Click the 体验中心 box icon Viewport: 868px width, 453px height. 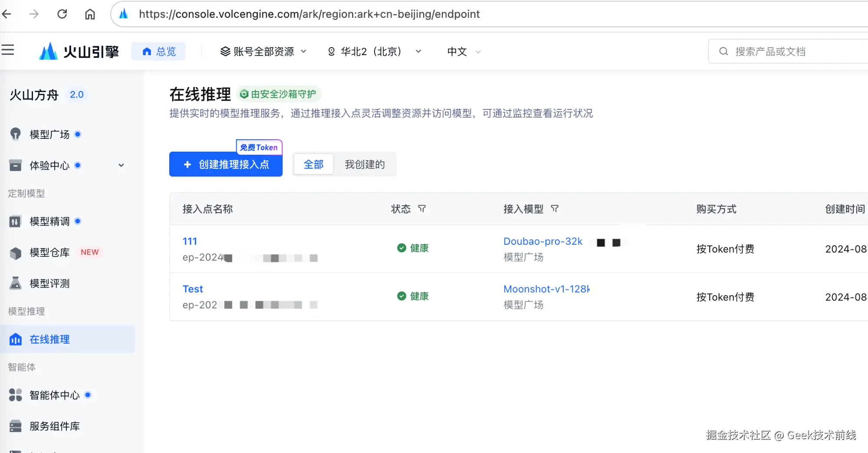click(16, 165)
